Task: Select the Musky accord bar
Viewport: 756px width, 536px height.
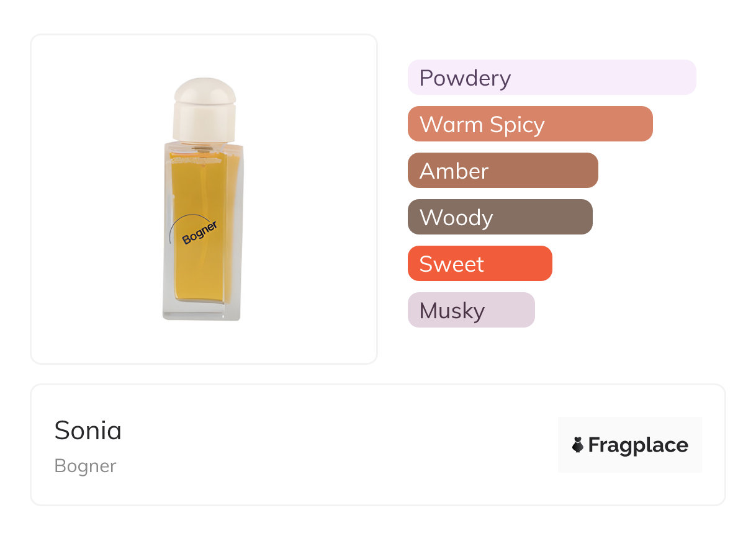Action: tap(470, 310)
